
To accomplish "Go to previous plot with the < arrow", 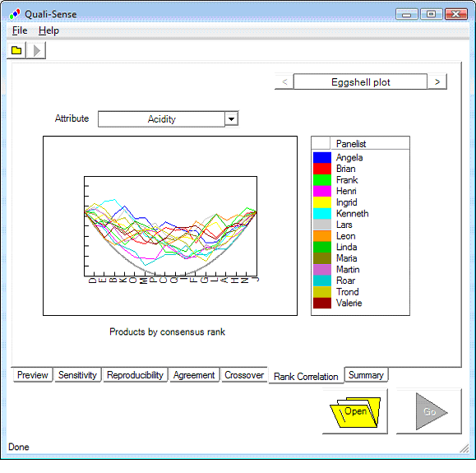I will 284,81.
